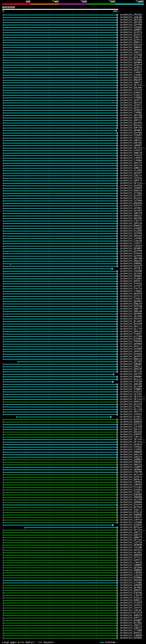Select hit label UniRef100_C1P7Z4
The height and width of the screenshot is (644, 146).
pos(131,542)
